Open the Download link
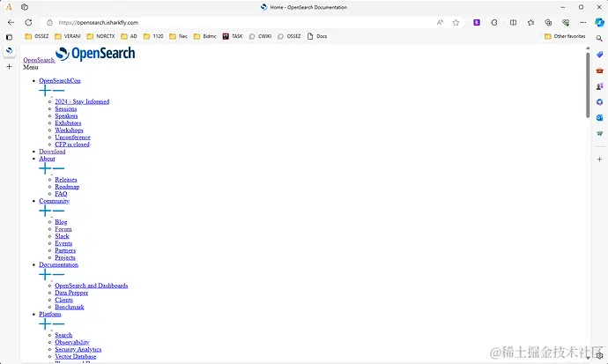The image size is (608, 364). 52,152
